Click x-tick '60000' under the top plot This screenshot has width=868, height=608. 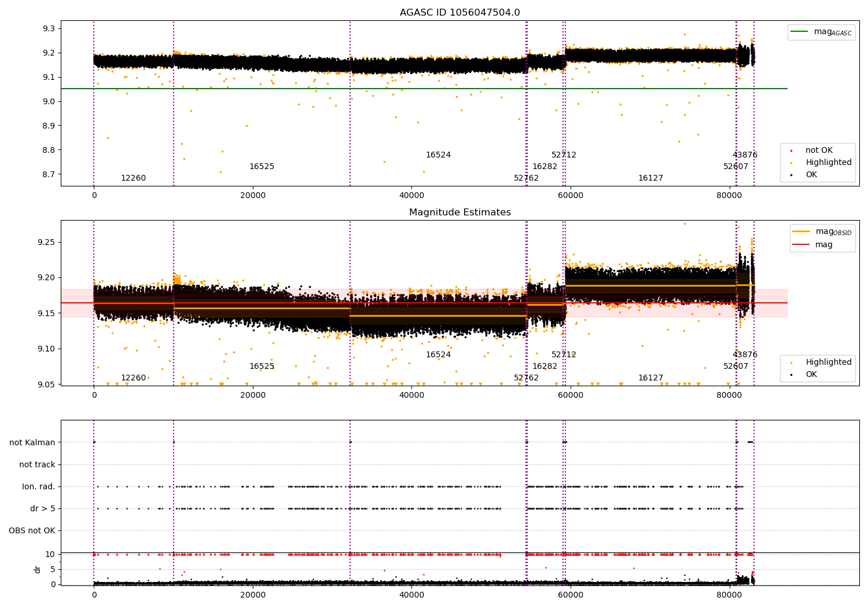tap(571, 196)
